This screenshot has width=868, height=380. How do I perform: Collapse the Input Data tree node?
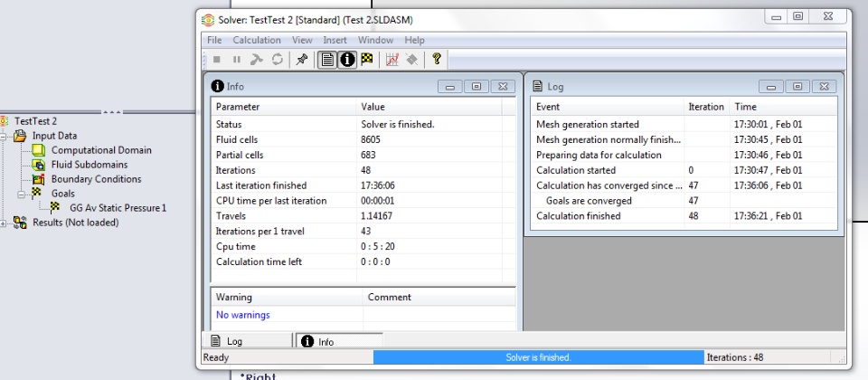pyautogui.click(x=3, y=137)
